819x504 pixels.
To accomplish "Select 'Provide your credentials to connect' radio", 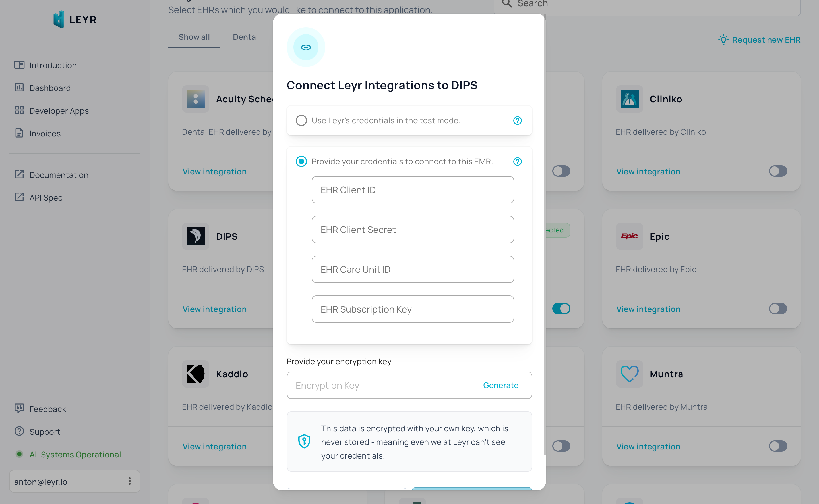I will pos(302,161).
